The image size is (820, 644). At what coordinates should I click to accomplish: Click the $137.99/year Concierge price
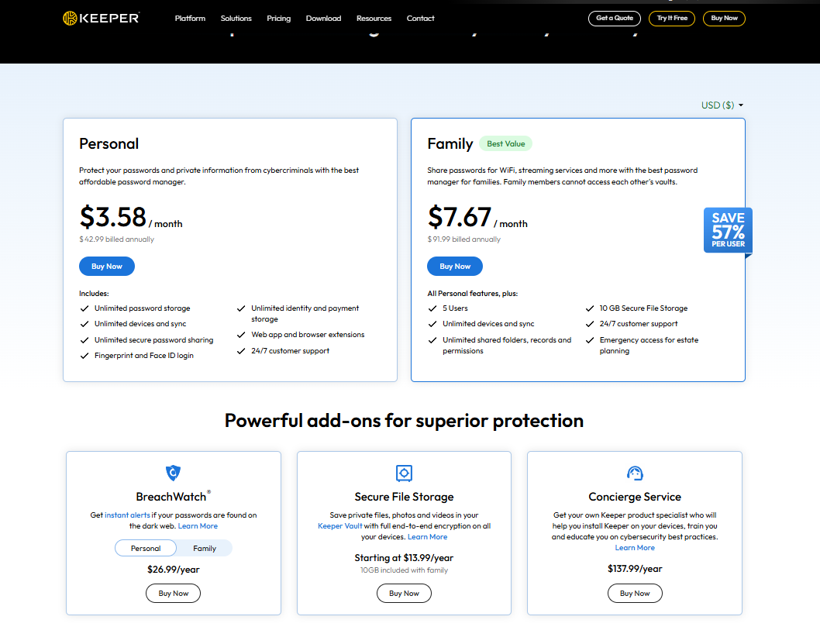[635, 569]
